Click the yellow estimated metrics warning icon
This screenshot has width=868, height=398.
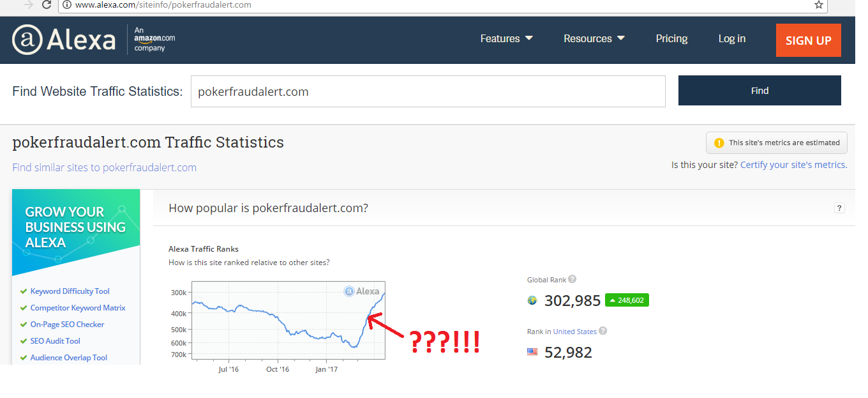point(719,143)
